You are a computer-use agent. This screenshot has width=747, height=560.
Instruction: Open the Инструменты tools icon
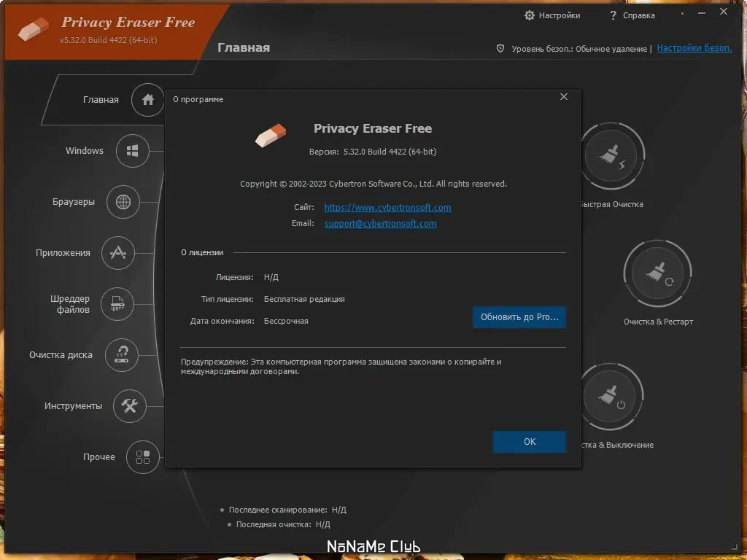tap(130, 406)
